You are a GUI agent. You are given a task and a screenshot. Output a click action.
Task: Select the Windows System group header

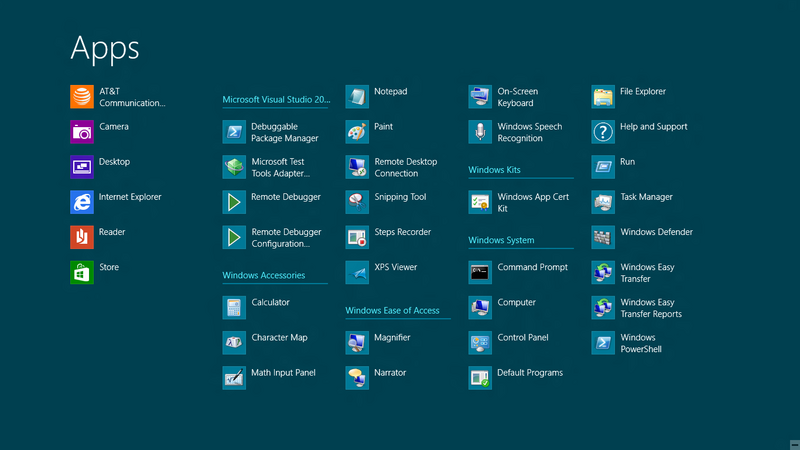click(501, 240)
